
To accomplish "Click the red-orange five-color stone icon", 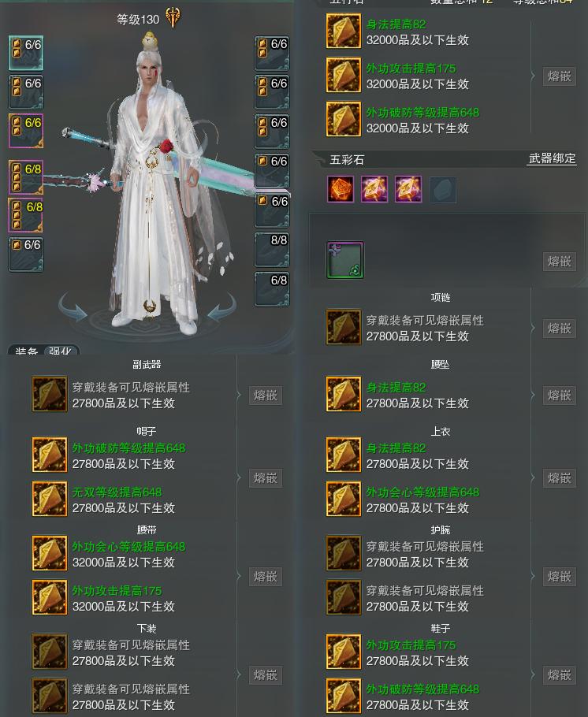I will tap(341, 189).
